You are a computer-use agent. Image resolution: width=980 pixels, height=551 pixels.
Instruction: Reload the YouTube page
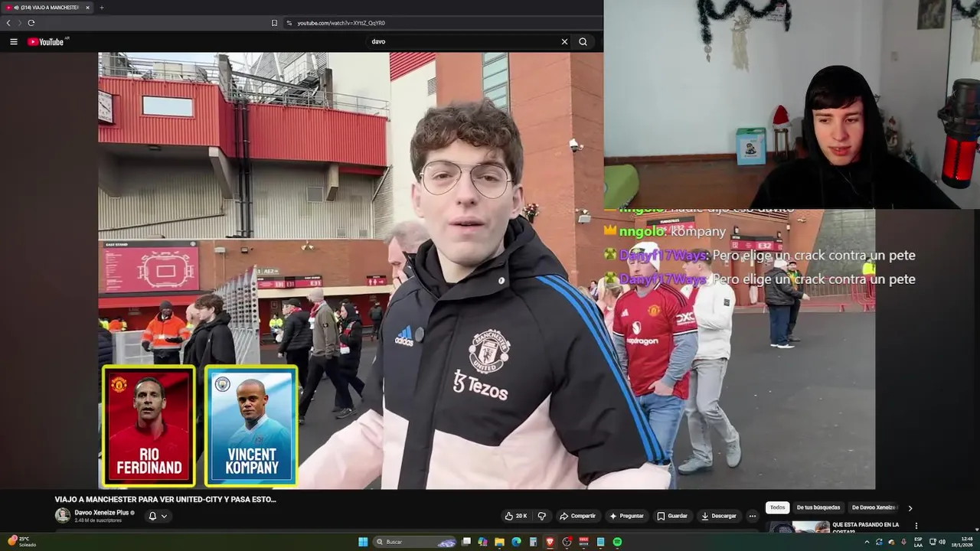pyautogui.click(x=31, y=23)
